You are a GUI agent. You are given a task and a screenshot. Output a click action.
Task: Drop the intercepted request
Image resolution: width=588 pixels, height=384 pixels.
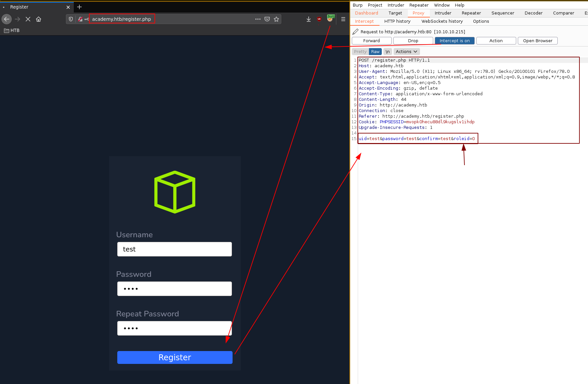coord(413,41)
